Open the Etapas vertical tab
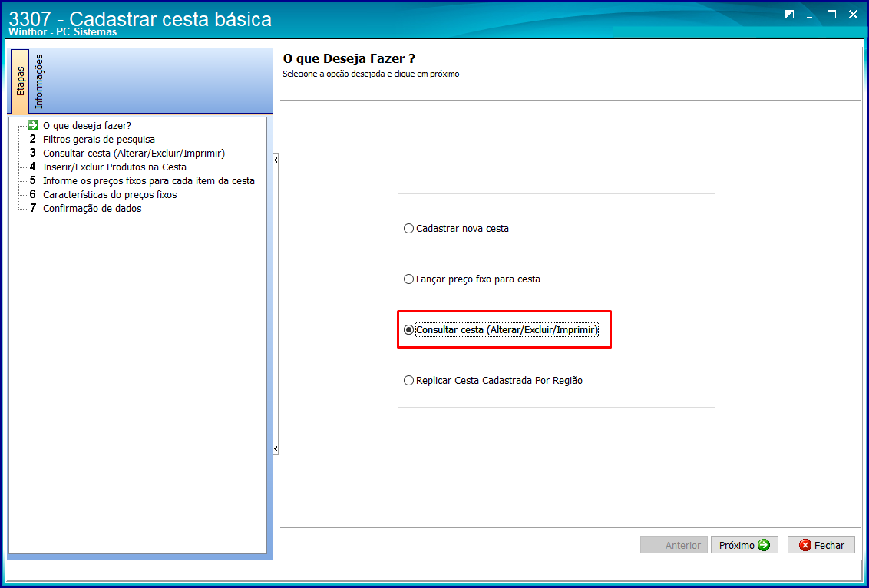Screen dimensions: 869x588 pos(20,81)
